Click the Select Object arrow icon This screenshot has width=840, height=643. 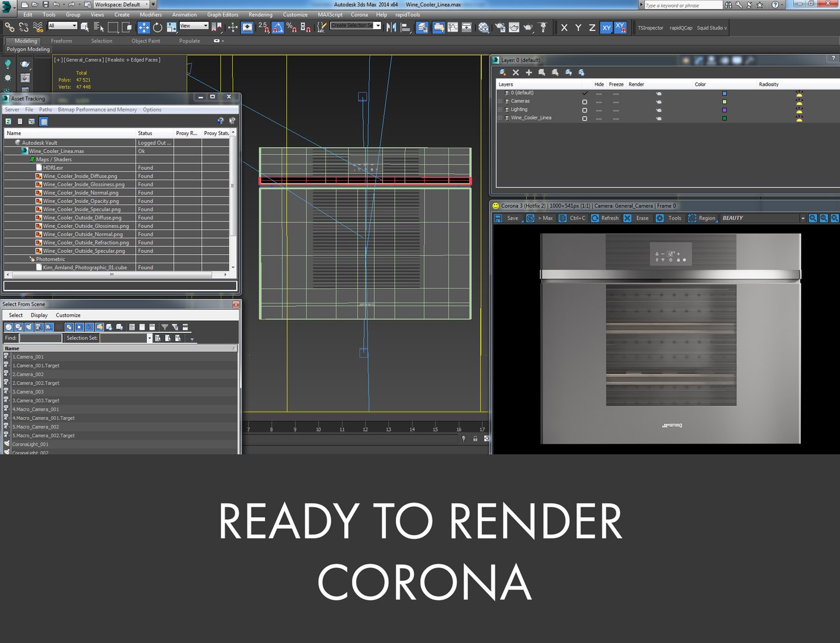85,27
